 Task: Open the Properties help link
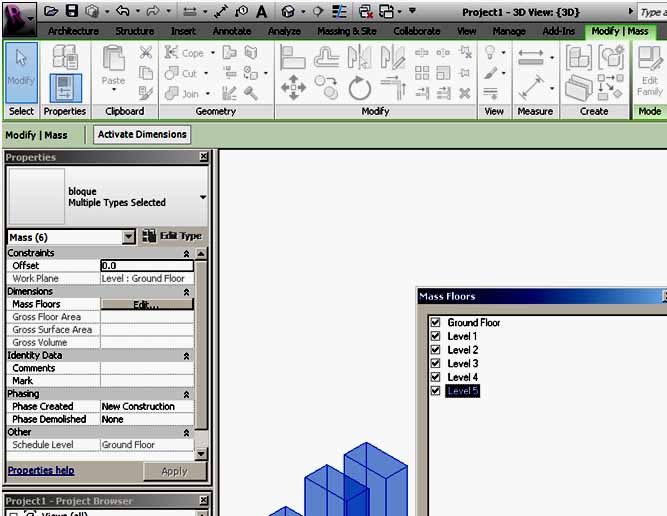(41, 470)
